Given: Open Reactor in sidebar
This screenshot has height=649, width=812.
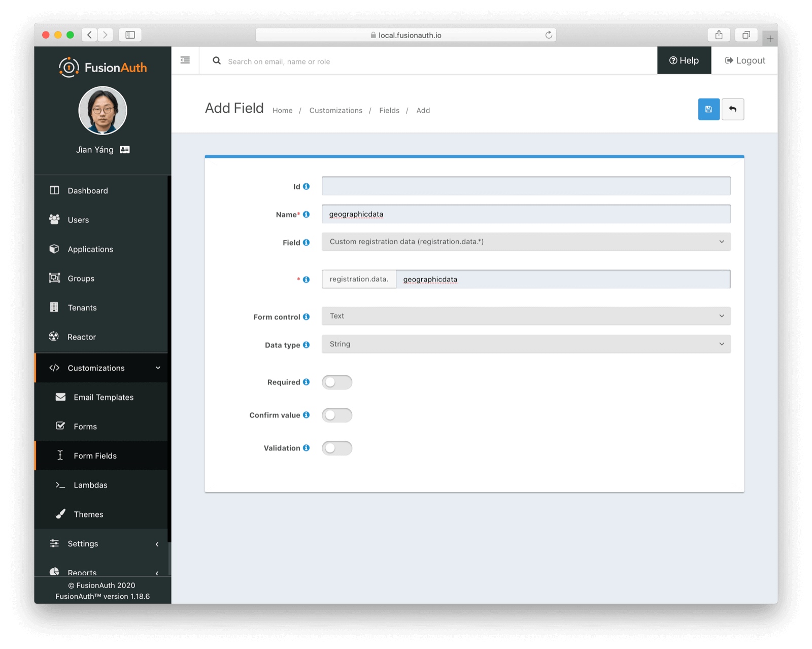Looking at the screenshot, I should [x=101, y=337].
